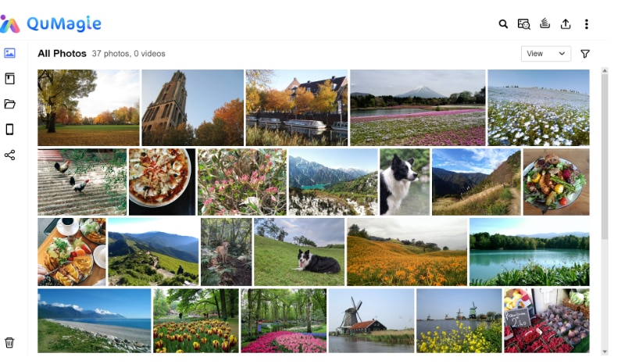Open the Folders sidebar icon
Screen dimensions: 621x364
point(10,104)
